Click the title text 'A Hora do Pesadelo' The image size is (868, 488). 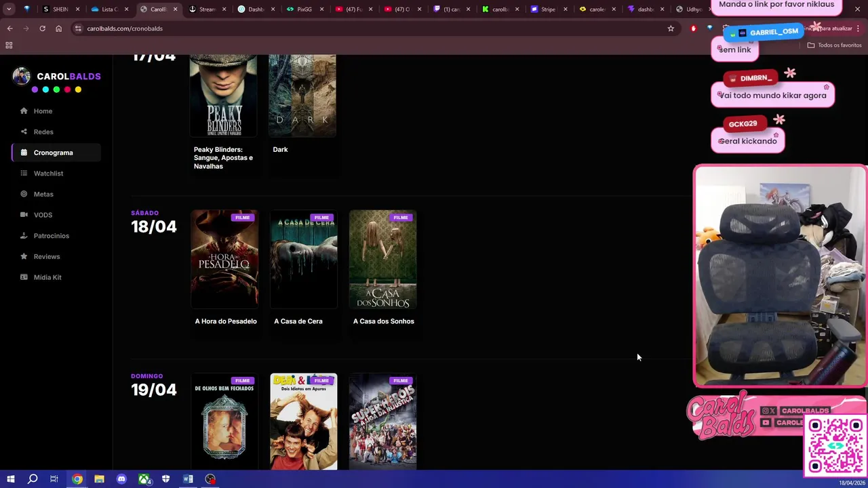click(226, 321)
